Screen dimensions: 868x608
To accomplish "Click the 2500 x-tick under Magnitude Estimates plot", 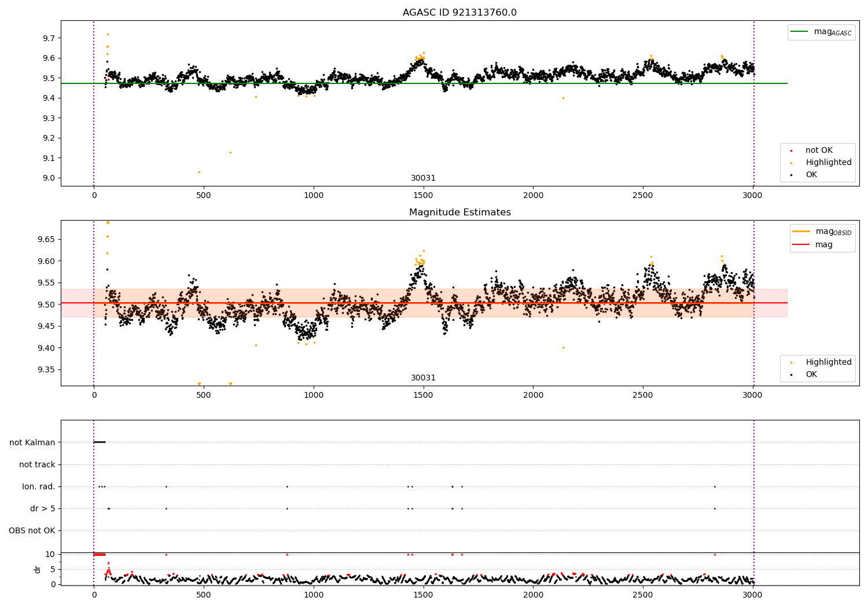I will click(643, 395).
